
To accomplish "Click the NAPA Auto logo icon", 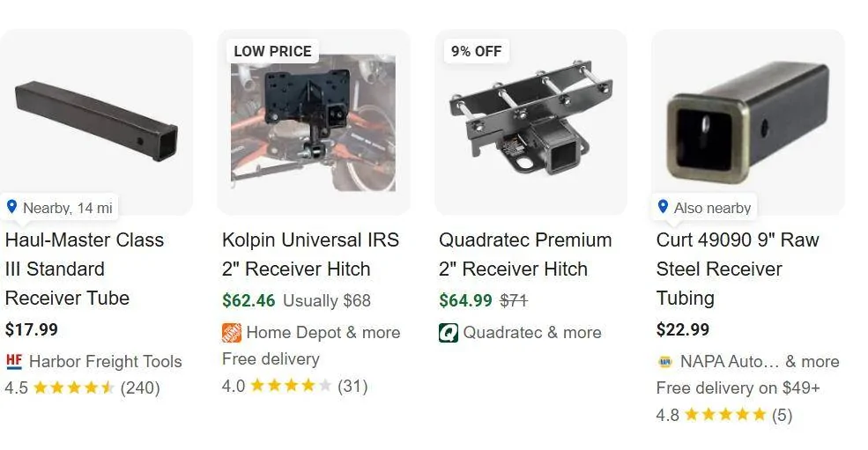I will 664,362.
